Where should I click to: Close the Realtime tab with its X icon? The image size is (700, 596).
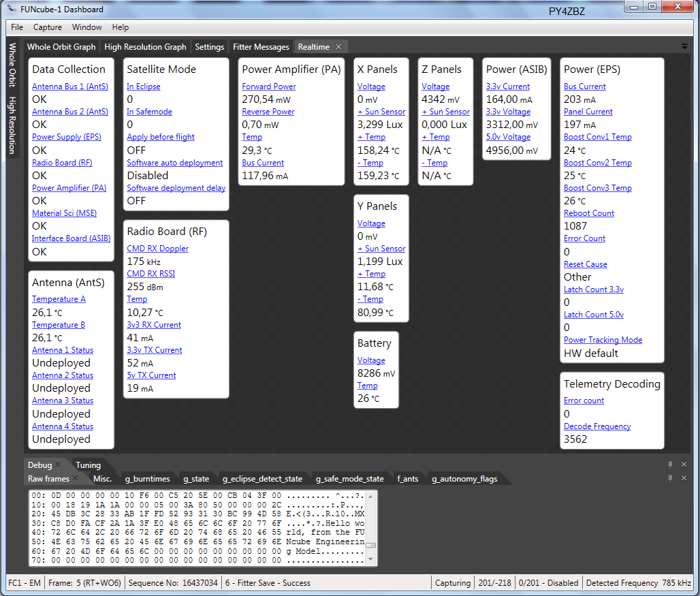point(338,47)
